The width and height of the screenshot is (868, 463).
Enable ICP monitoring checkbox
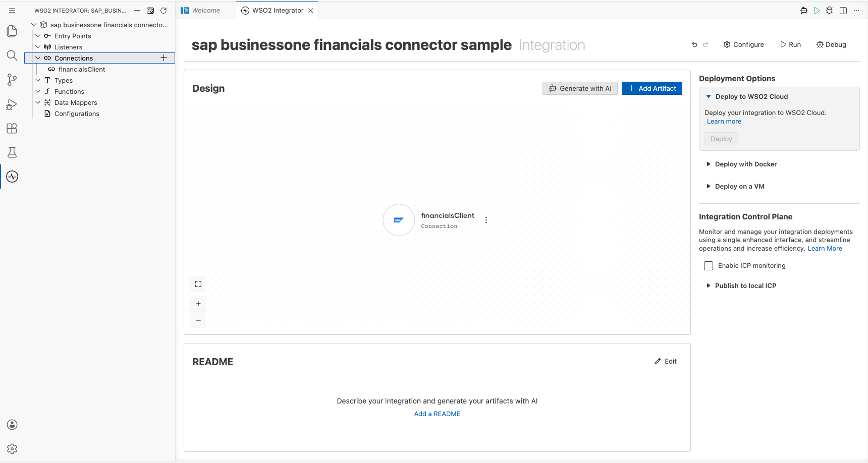(x=709, y=266)
